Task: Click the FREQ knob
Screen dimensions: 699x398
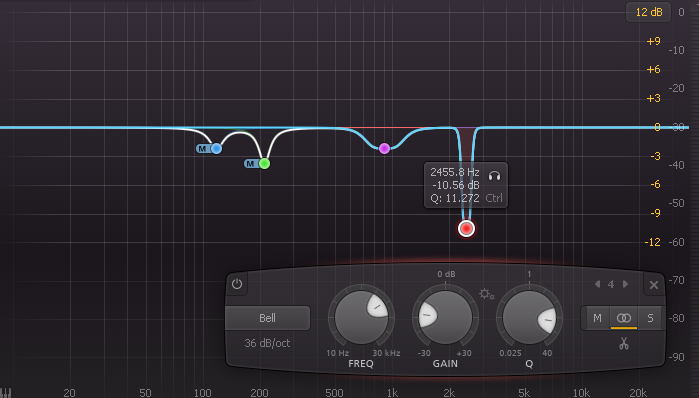Action: pyautogui.click(x=361, y=317)
